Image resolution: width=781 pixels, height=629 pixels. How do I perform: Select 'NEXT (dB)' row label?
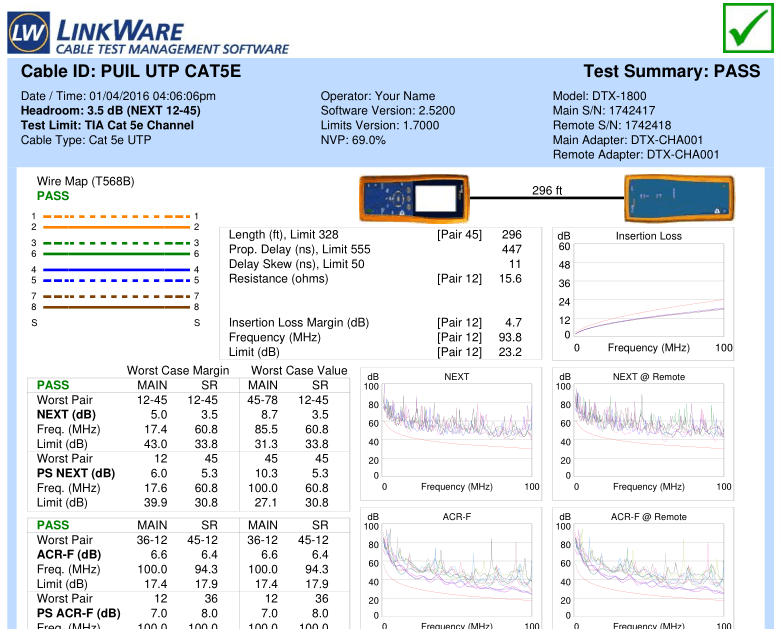click(66, 414)
